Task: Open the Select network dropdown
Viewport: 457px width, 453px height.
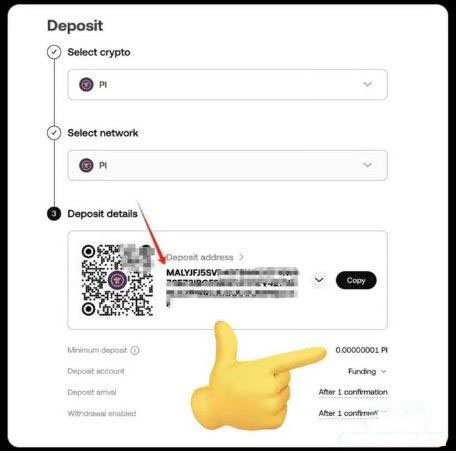Action: pos(228,165)
